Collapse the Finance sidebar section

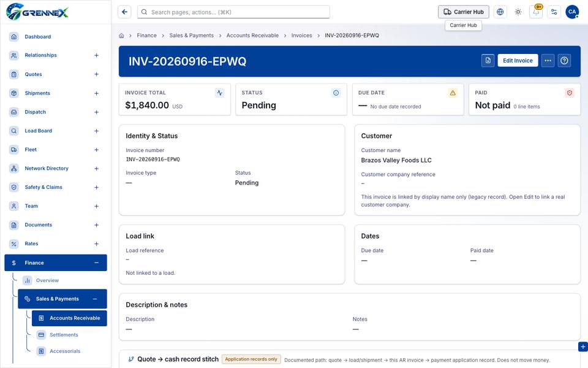click(x=96, y=263)
